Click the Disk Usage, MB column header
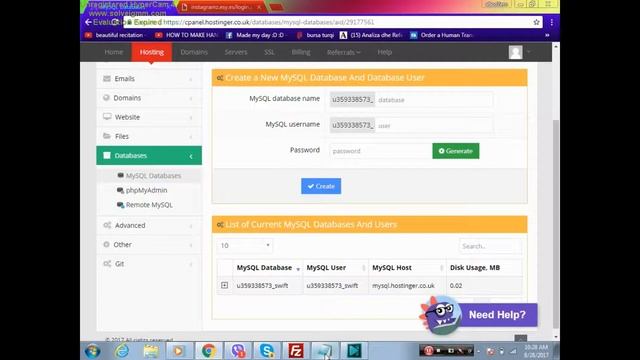 (484, 268)
